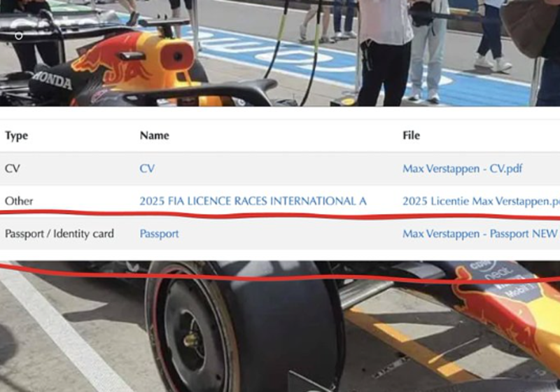Select the Other type cell
560x392 pixels.
pos(19,201)
